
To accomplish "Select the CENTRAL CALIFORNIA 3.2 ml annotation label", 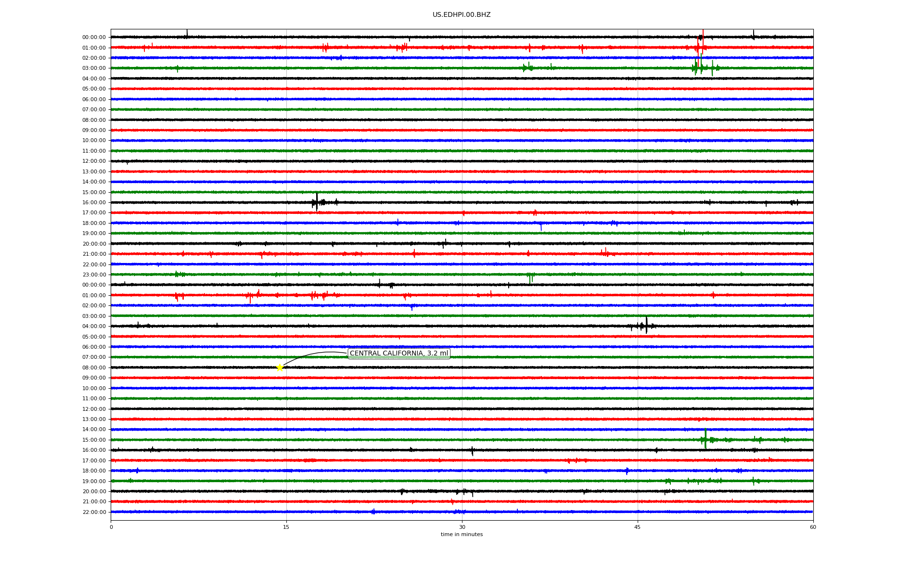I will pyautogui.click(x=398, y=354).
